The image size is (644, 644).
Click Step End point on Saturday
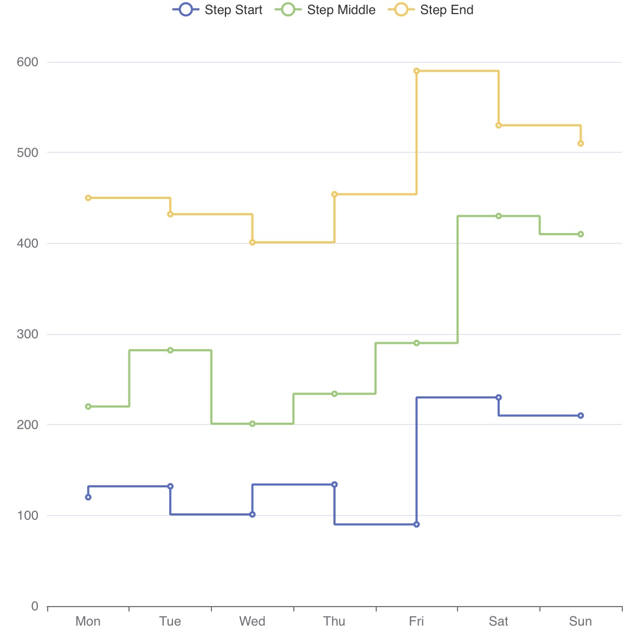tap(499, 125)
